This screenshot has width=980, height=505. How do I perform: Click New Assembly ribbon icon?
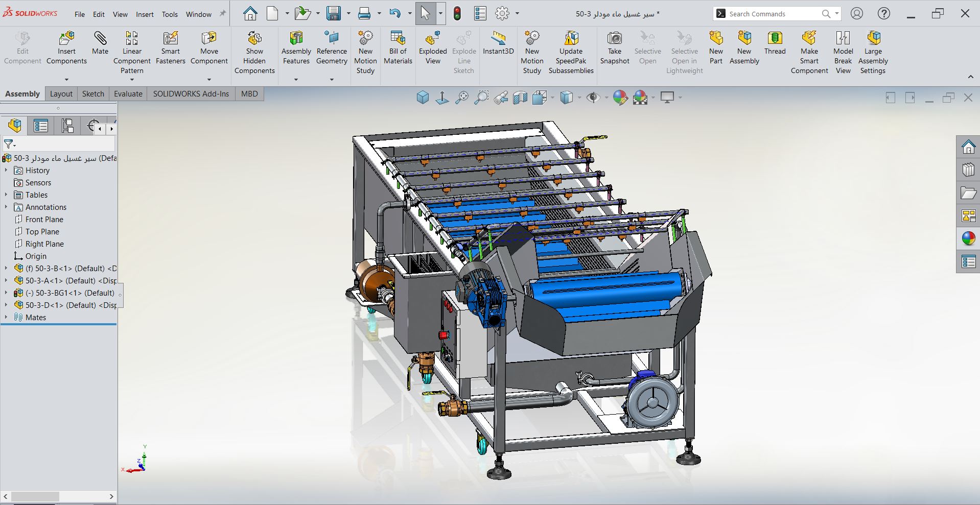(744, 38)
